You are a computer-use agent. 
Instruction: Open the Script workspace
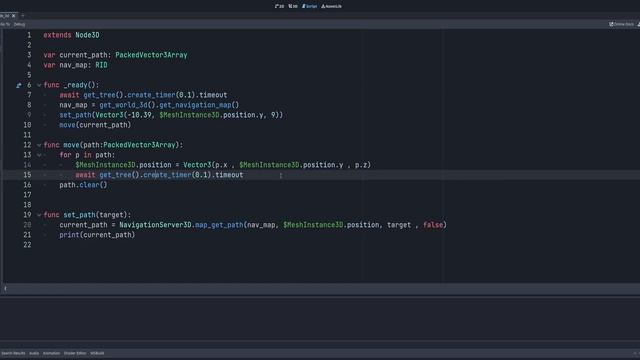[x=309, y=6]
